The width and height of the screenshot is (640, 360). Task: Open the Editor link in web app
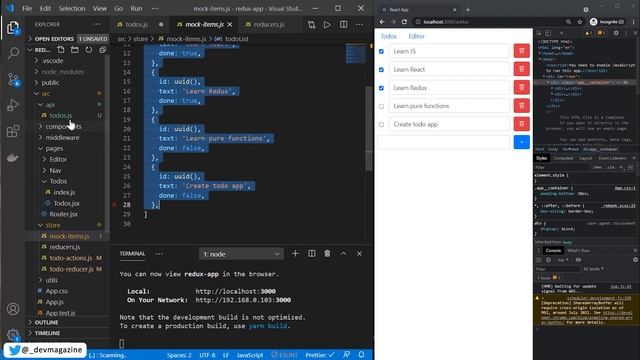[416, 36]
